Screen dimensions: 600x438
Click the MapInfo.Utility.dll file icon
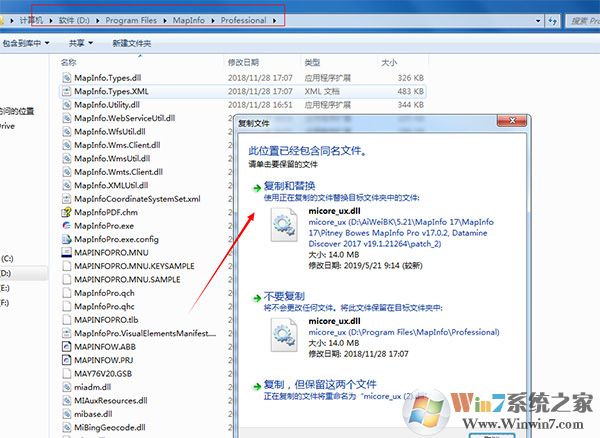(x=67, y=104)
